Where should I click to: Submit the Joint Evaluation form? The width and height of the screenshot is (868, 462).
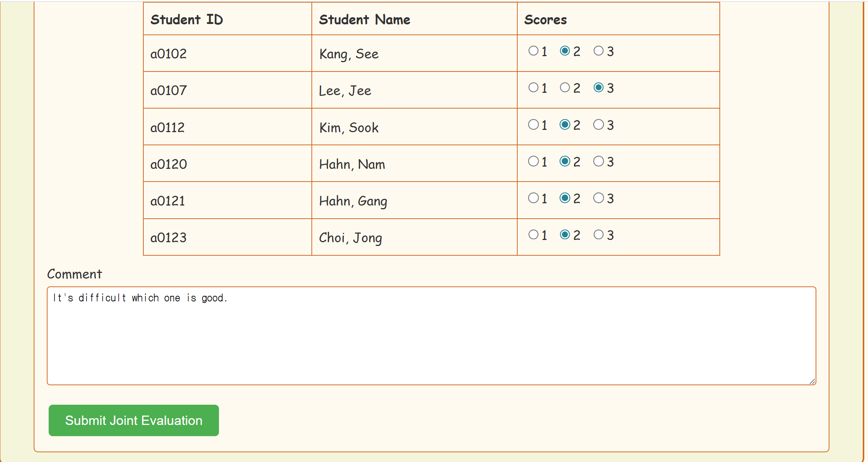click(134, 420)
